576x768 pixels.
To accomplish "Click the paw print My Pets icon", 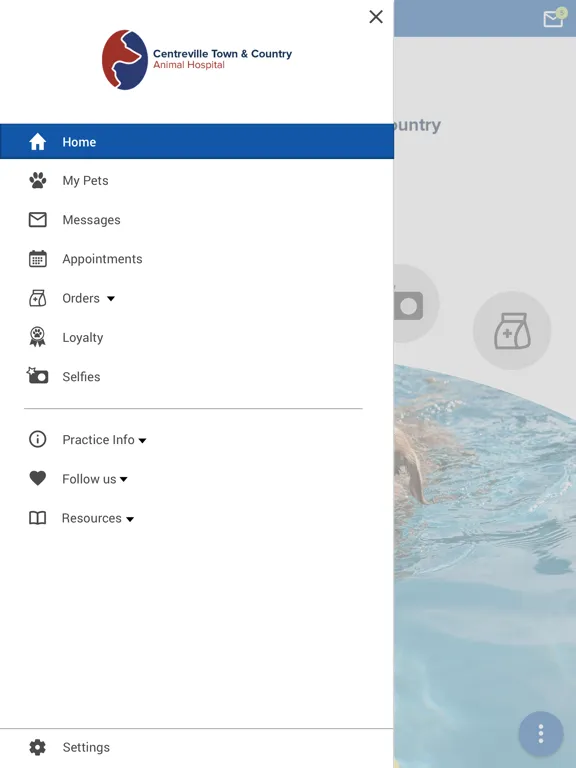I will point(38,180).
